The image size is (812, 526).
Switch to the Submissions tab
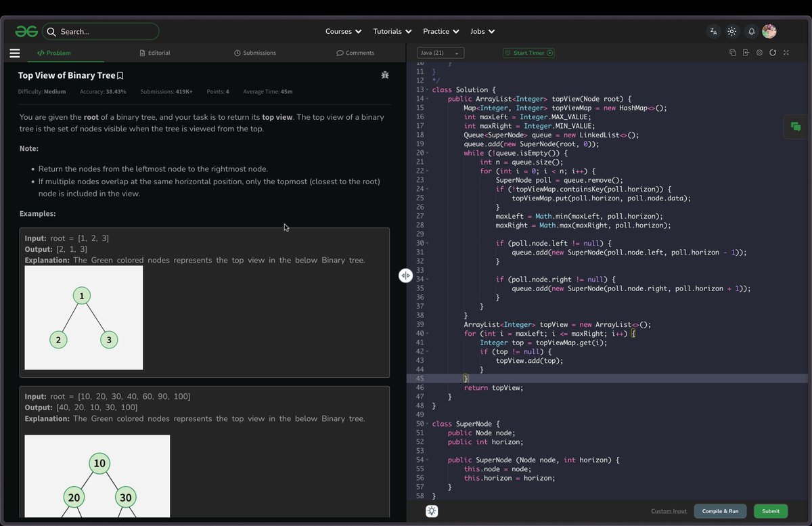[x=255, y=53]
